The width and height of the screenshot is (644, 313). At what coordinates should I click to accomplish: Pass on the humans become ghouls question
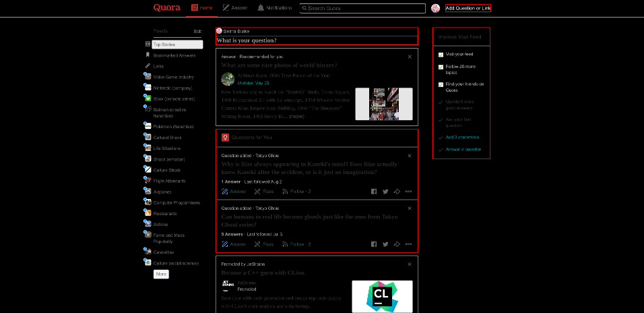pos(263,244)
